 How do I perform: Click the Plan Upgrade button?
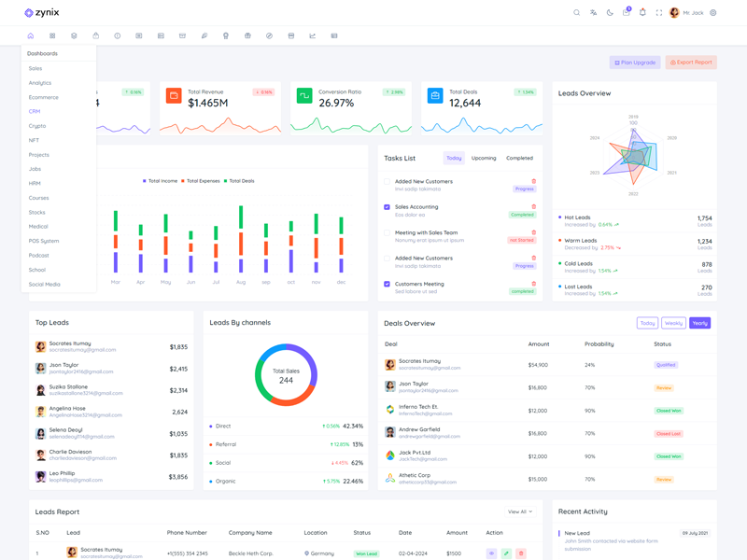(635, 63)
